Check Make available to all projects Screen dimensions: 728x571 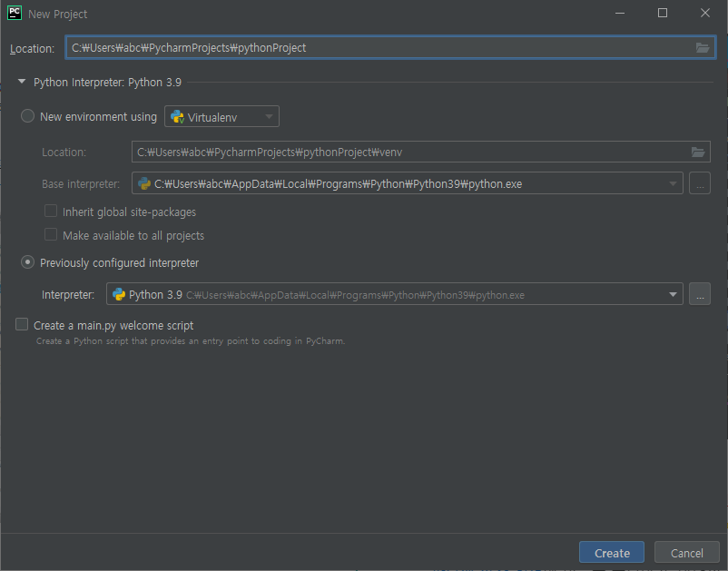pyautogui.click(x=51, y=234)
